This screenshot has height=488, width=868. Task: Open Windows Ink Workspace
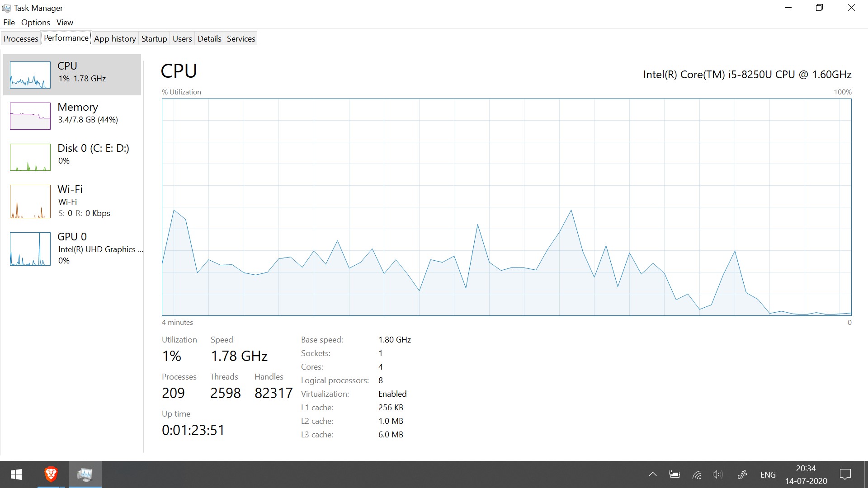(743, 474)
